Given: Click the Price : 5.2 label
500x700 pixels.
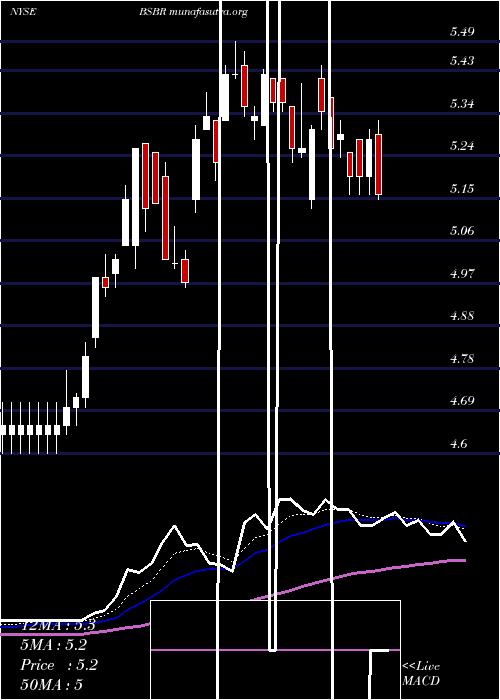Looking at the screenshot, I should click(58, 665).
